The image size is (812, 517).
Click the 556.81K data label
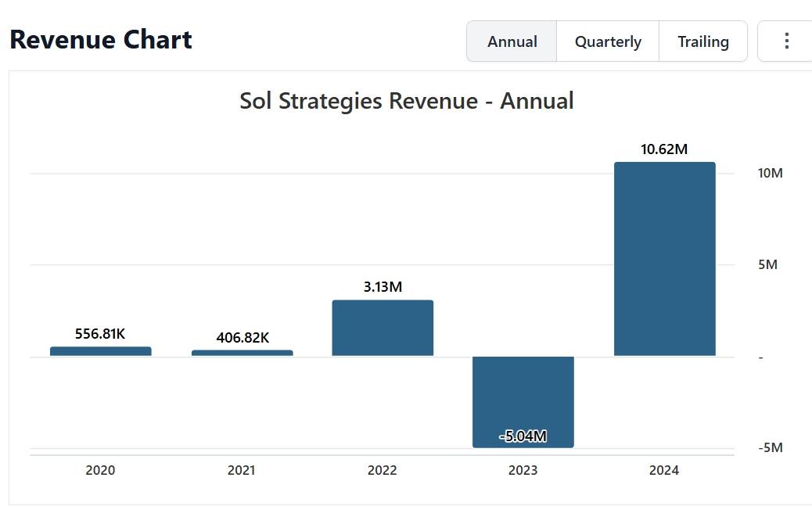(100, 334)
